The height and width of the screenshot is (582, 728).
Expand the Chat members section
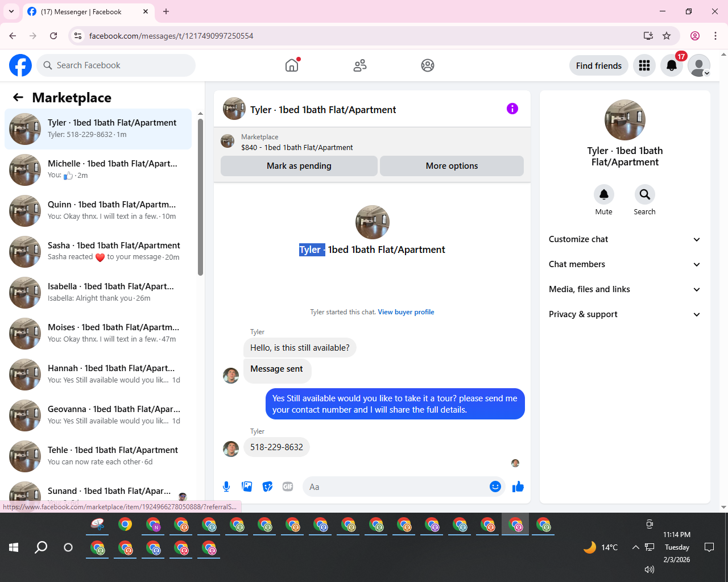pyautogui.click(x=624, y=264)
